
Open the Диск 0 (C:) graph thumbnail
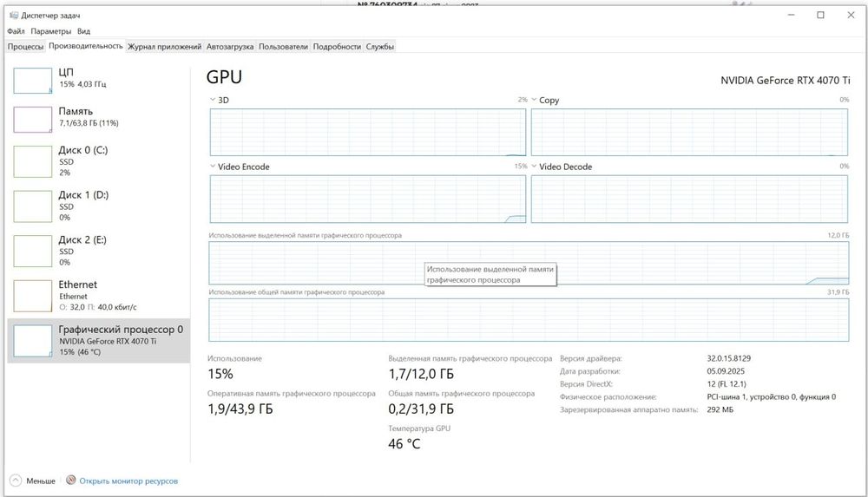[x=33, y=161]
